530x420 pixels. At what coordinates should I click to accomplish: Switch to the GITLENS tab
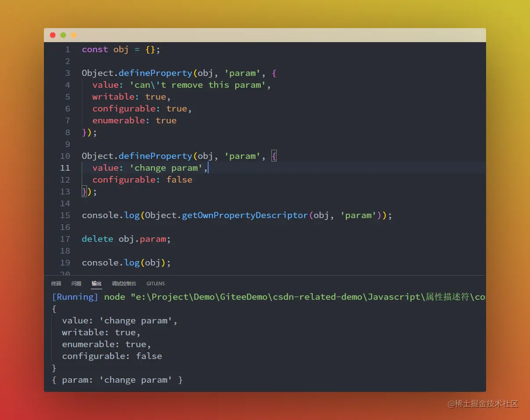156,284
